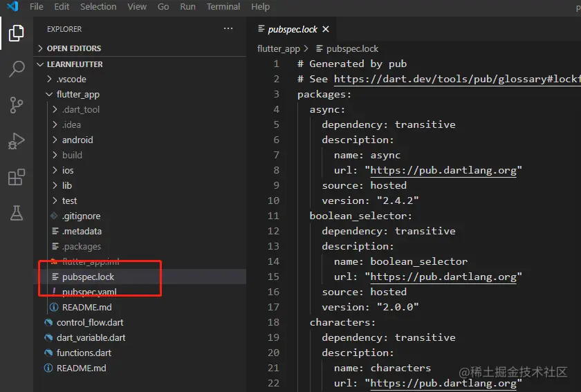Follow the dart.dev glossary link on line 2
Viewport: 581px width, 392px height.
[457, 79]
